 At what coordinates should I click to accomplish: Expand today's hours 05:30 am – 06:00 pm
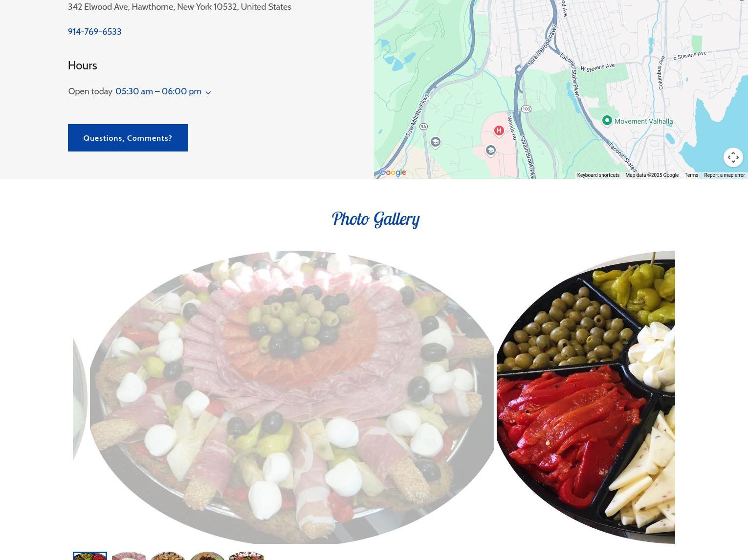coord(158,91)
